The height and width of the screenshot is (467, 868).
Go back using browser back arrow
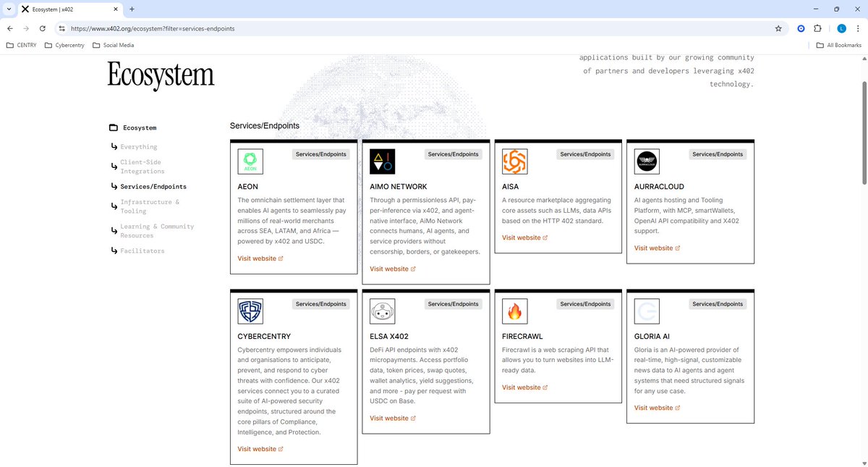(x=10, y=28)
